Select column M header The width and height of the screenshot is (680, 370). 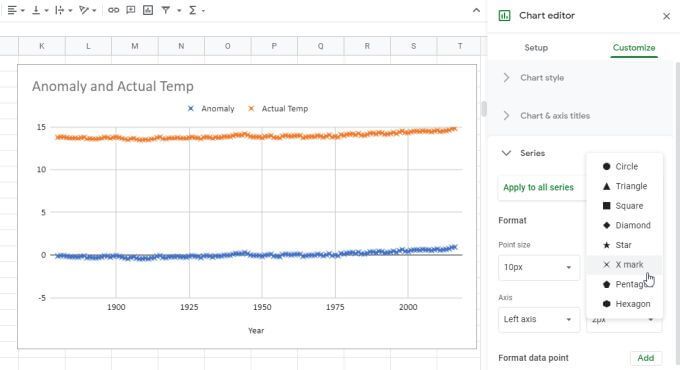(135, 46)
